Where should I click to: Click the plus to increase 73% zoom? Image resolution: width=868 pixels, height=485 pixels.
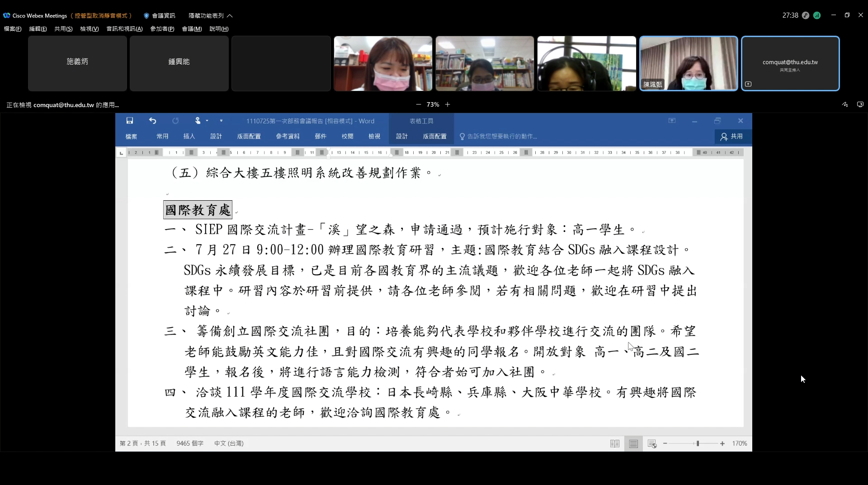pyautogui.click(x=448, y=104)
